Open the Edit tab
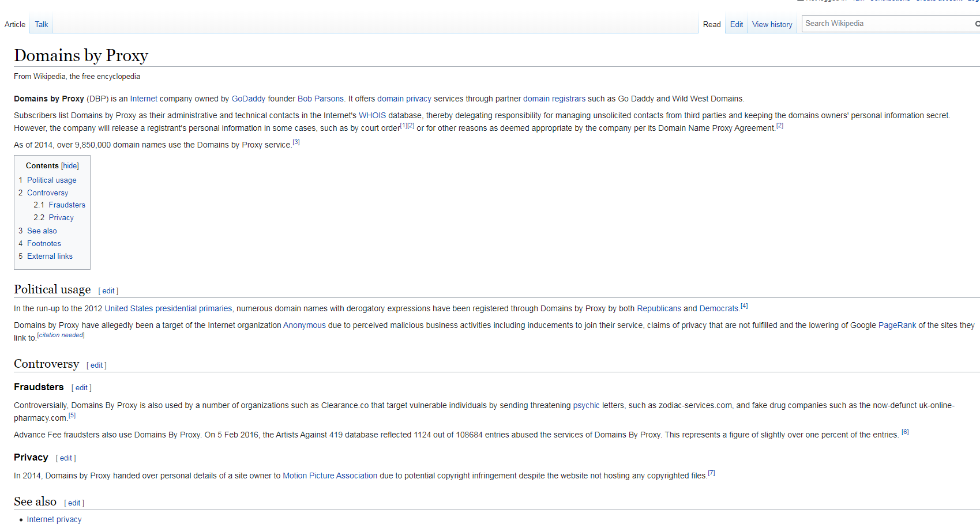This screenshot has height=532, width=980. pyautogui.click(x=737, y=24)
